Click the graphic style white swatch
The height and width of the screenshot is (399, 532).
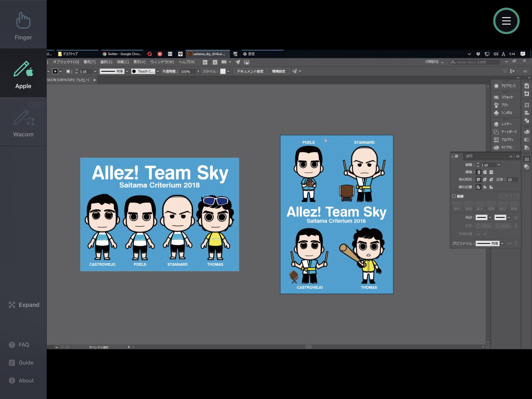(223, 71)
